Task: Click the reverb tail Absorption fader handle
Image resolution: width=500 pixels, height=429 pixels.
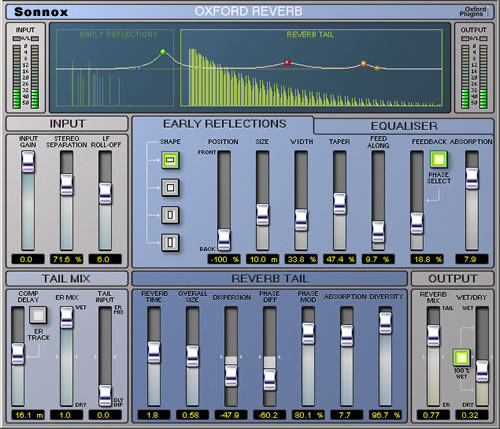Action: point(347,336)
